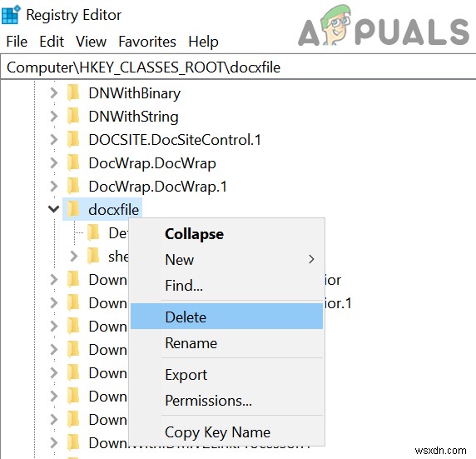The image size is (476, 459).
Task: Click folder icon of 'De' subkey under docxfile
Action: click(93, 232)
